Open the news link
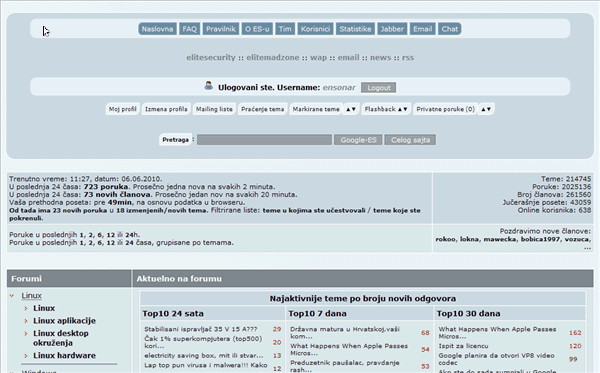 (380, 58)
